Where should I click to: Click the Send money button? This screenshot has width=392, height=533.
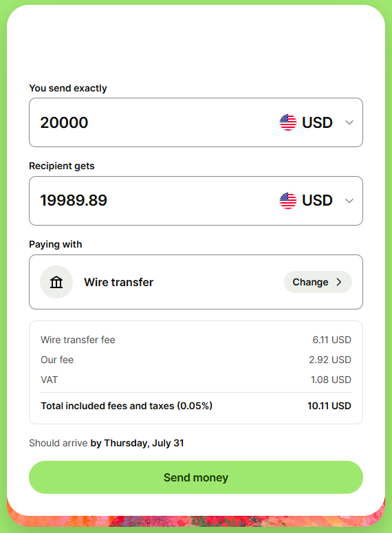pyautogui.click(x=196, y=477)
